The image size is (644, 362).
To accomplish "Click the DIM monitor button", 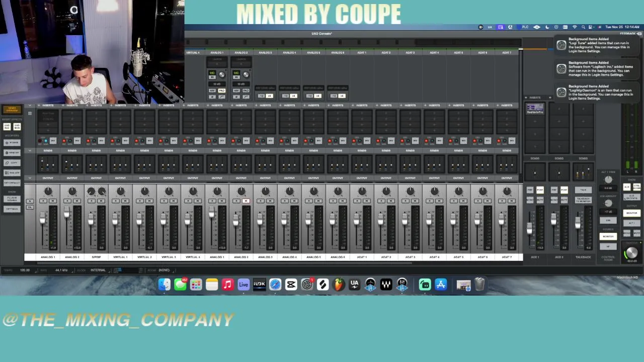I will click(608, 220).
